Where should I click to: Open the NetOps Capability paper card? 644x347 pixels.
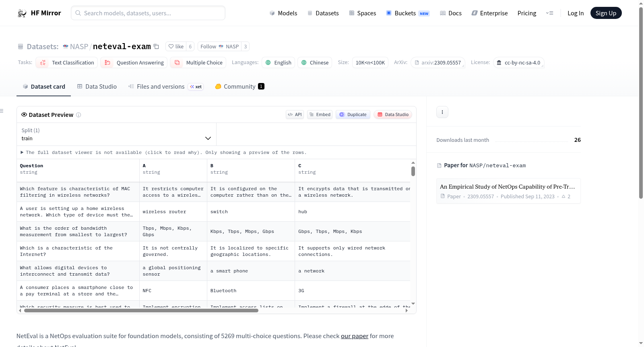[508, 191]
